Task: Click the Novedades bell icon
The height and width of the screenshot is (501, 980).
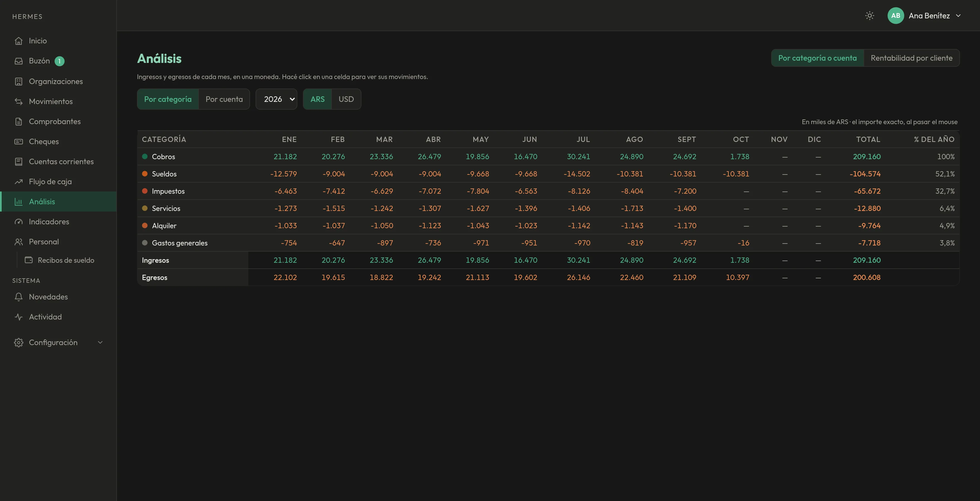Action: [x=19, y=297]
